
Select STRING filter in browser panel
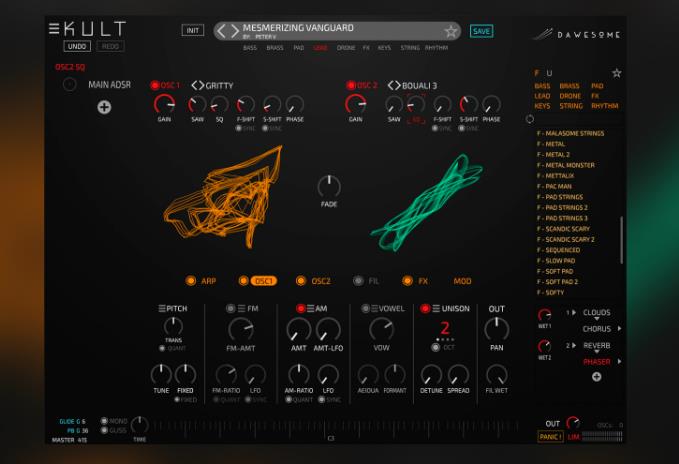coord(571,106)
